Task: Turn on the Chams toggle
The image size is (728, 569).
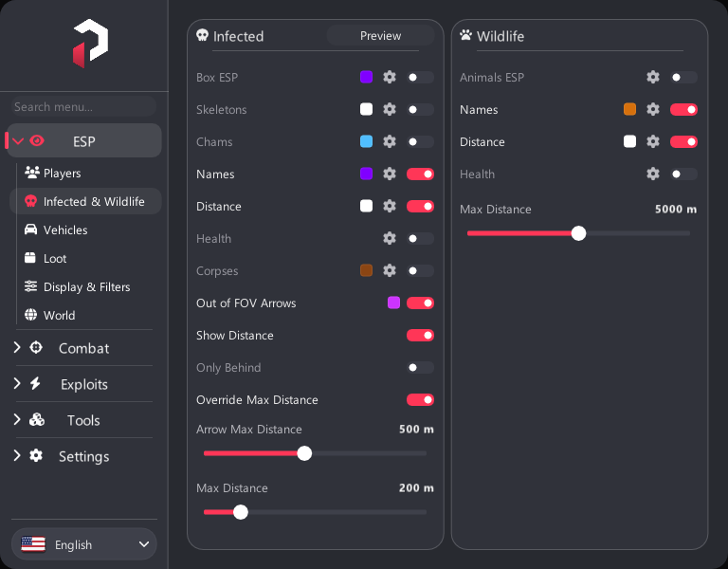Action: point(420,141)
